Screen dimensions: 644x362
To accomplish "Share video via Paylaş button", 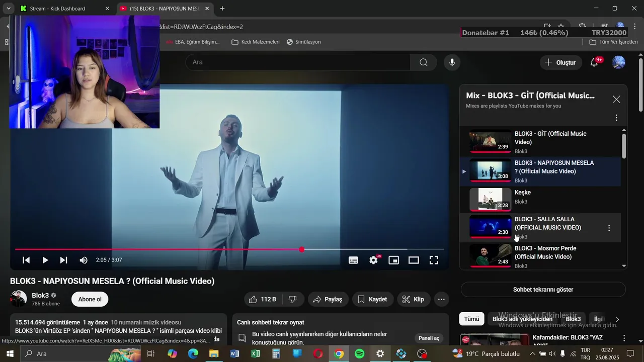I will coord(328,299).
